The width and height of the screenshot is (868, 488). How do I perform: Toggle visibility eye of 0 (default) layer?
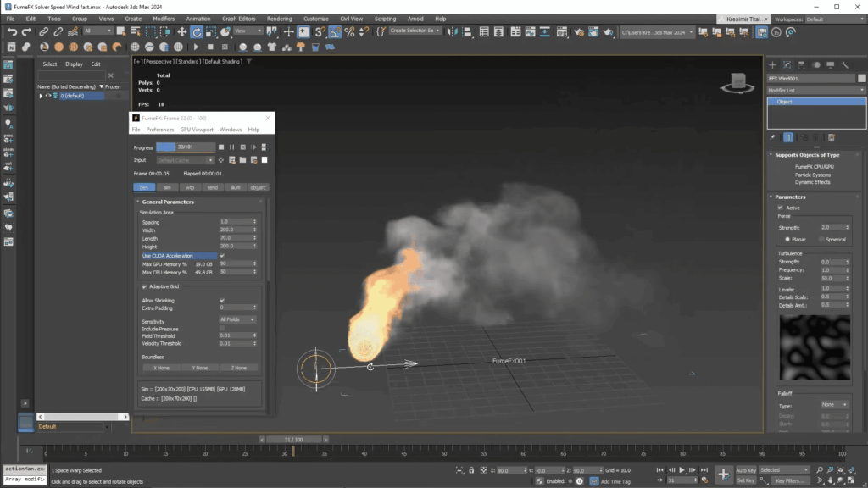coord(48,96)
